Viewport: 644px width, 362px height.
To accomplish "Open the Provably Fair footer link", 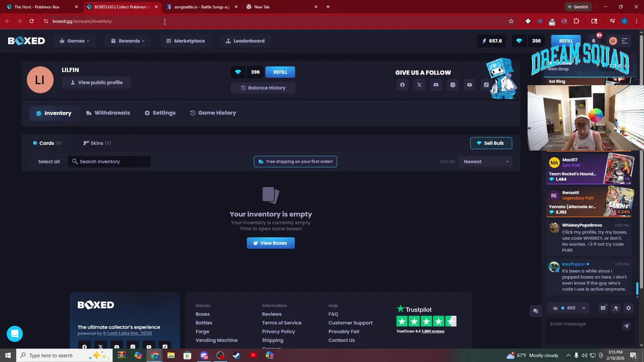I will click(344, 332).
